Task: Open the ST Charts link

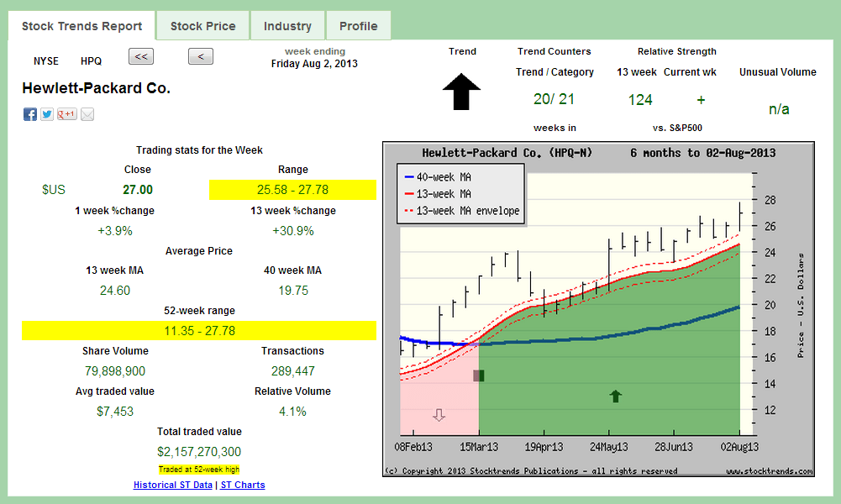Action: tap(243, 485)
